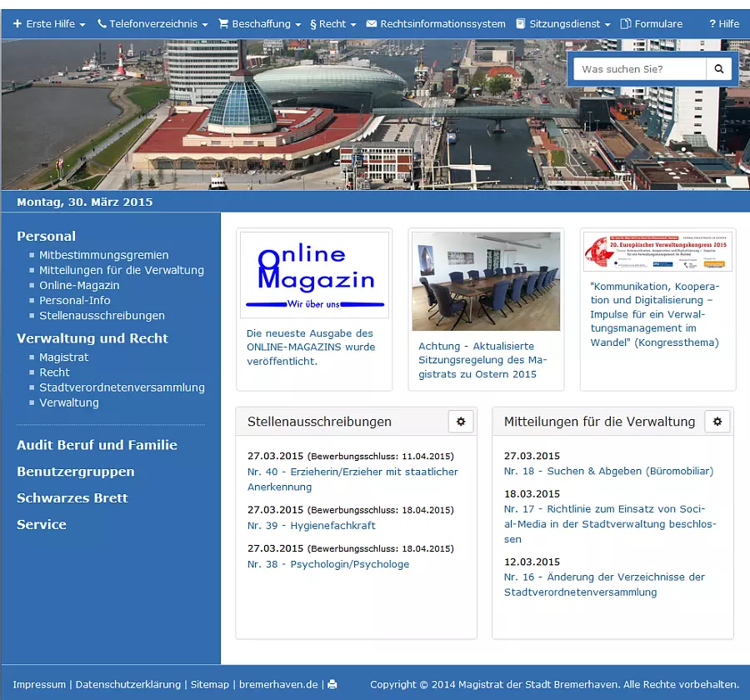Open Mitteilungen für die Verwaltung gear settings
Viewport: 750px width, 700px height.
(x=717, y=422)
